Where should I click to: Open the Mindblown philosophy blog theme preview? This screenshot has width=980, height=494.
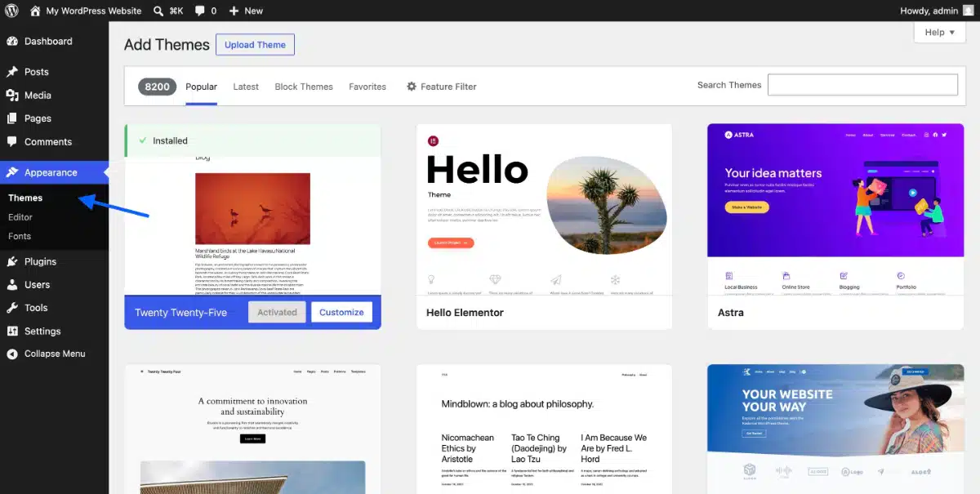pos(544,429)
